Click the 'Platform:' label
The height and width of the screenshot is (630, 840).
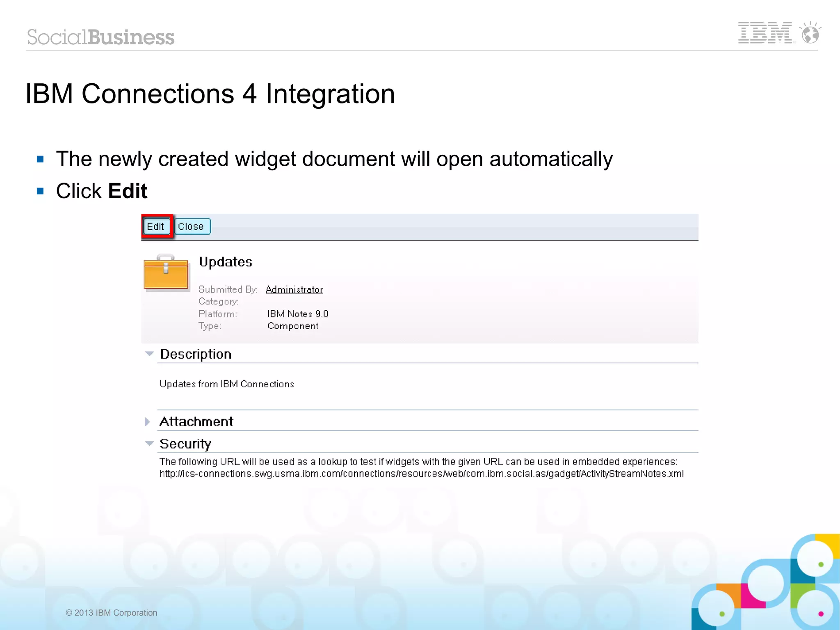tap(218, 314)
